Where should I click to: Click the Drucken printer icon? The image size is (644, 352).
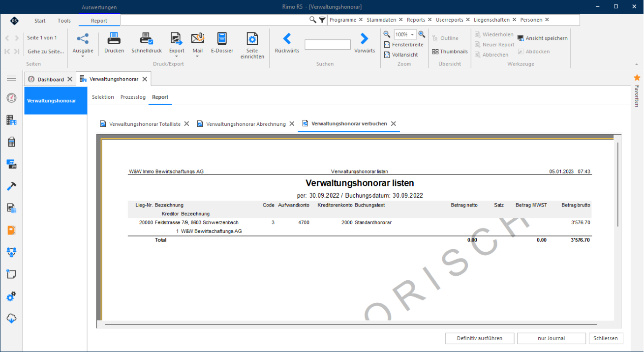pos(114,39)
